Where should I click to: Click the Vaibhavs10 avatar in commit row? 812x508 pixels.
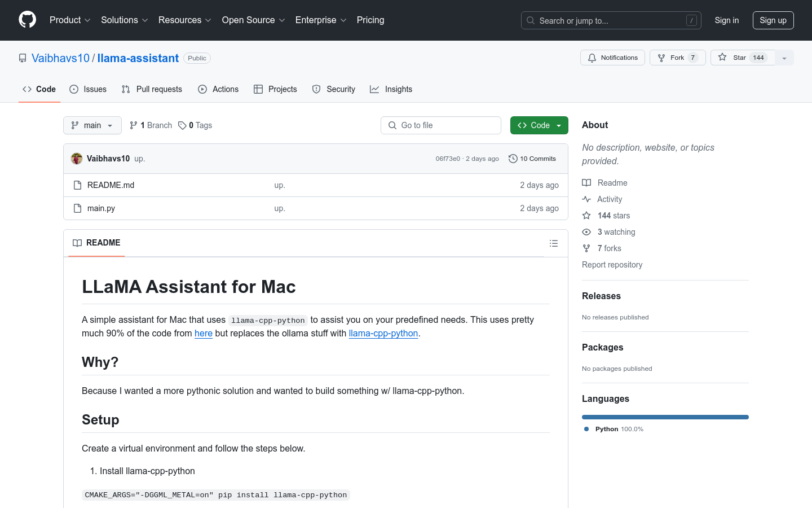[x=77, y=159]
